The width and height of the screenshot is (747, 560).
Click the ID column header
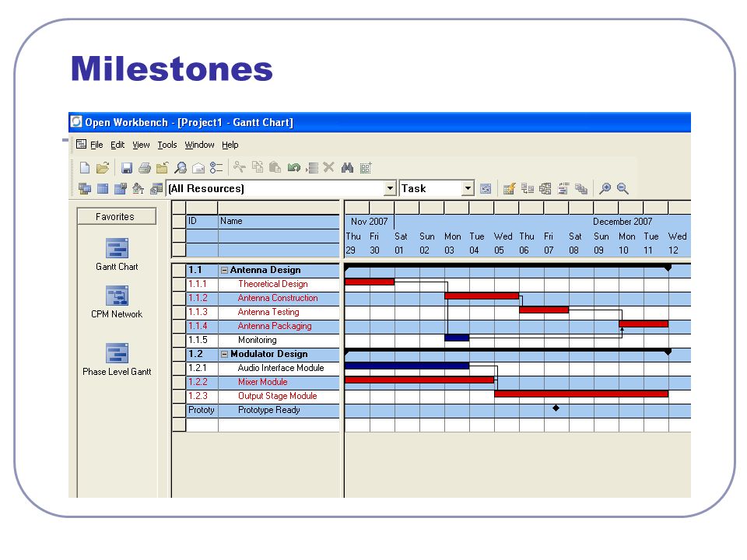202,222
